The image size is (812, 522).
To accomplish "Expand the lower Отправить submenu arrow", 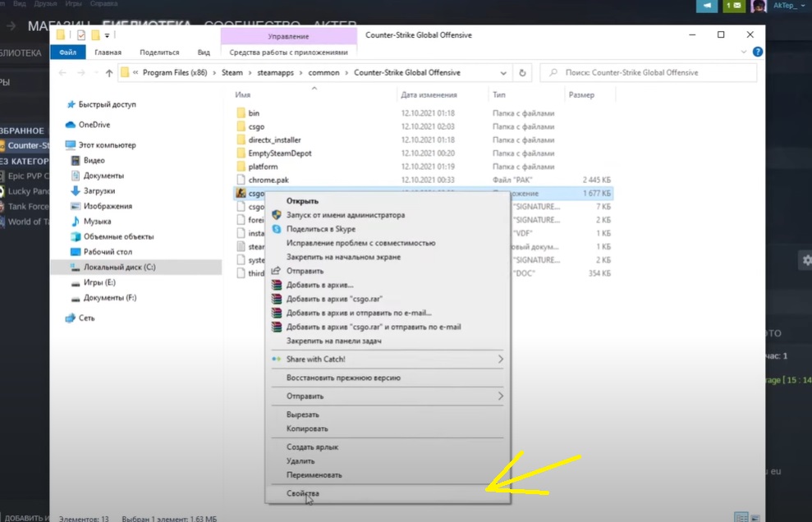I will [x=500, y=396].
